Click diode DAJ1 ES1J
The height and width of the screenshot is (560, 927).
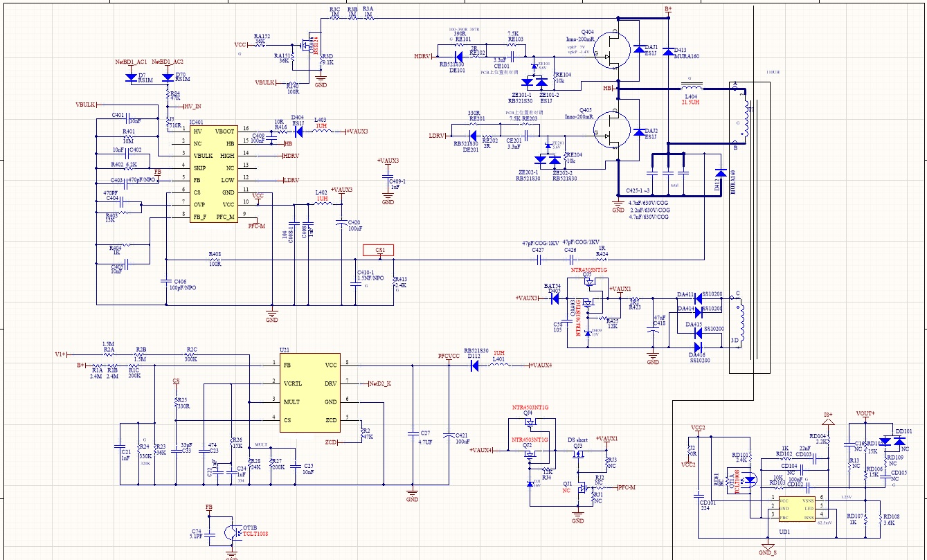click(x=638, y=50)
